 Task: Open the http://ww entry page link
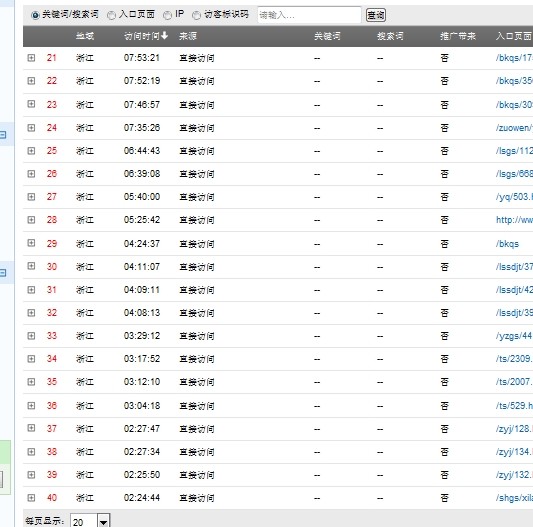coord(514,220)
